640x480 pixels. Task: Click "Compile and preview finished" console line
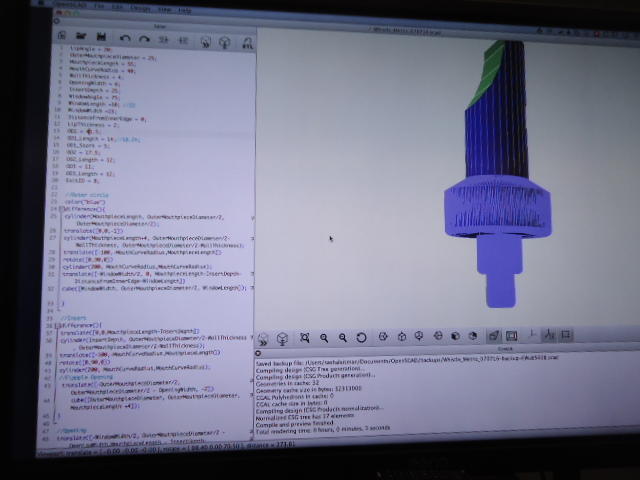coord(295,424)
